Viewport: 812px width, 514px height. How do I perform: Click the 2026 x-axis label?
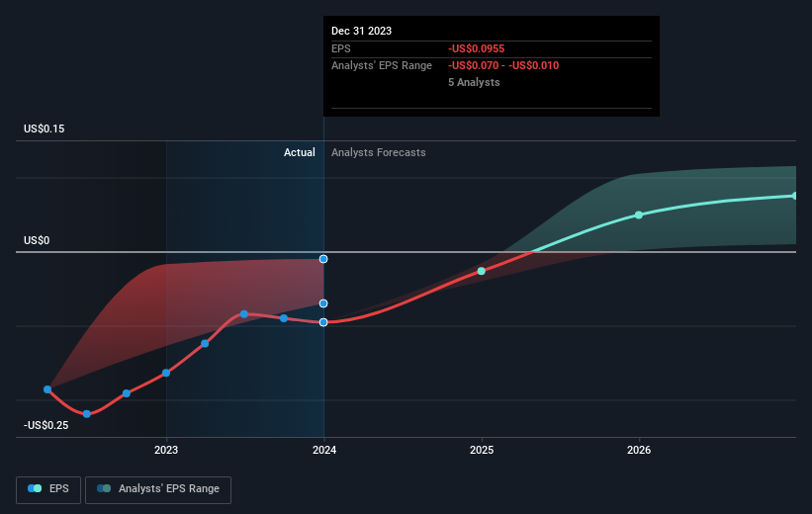point(639,450)
